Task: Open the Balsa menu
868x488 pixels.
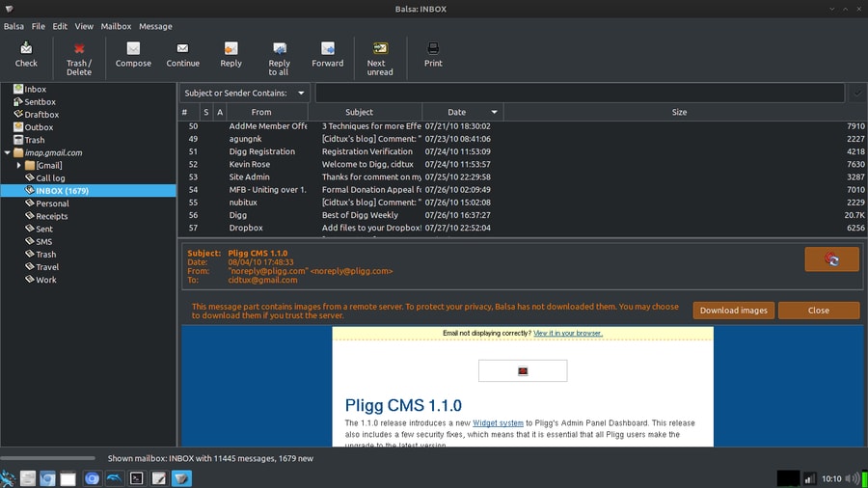Action: click(x=14, y=26)
